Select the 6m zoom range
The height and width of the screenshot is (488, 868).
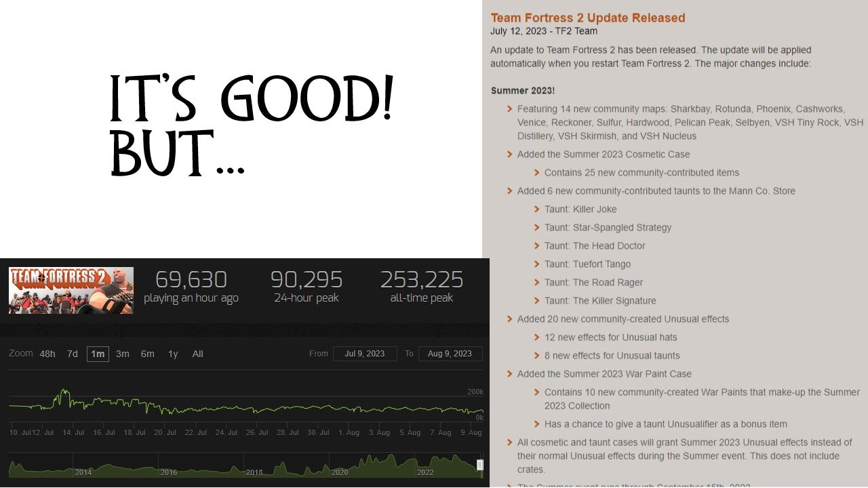148,354
